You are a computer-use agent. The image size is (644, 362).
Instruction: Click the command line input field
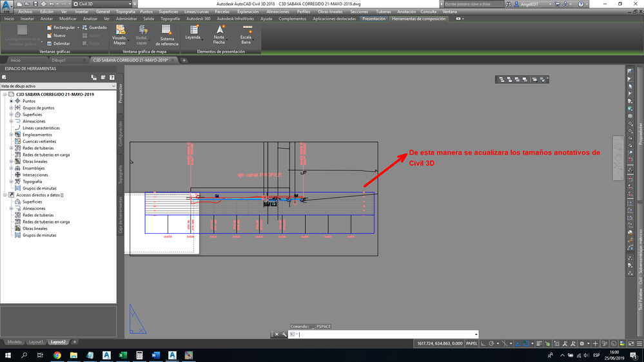pyautogui.click(x=383, y=334)
